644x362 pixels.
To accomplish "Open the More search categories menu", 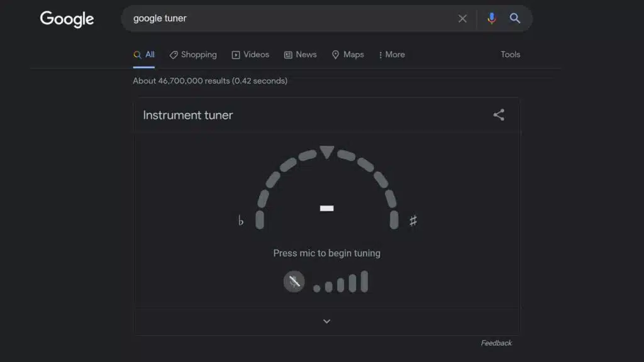I will click(391, 55).
